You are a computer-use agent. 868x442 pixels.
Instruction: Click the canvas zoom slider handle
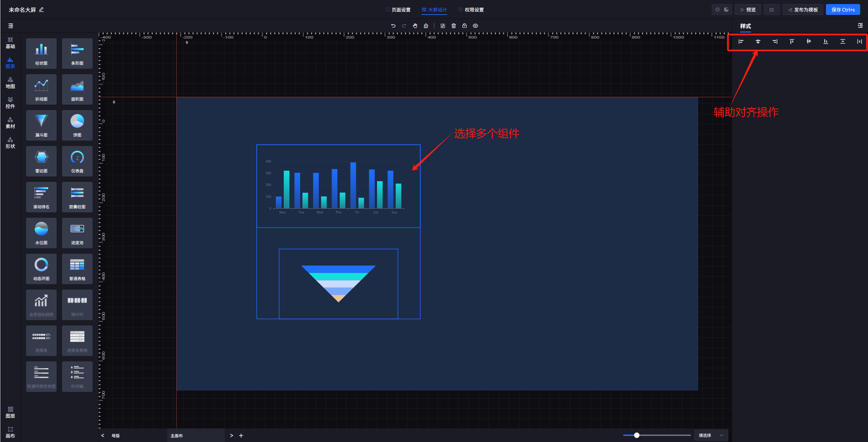click(x=637, y=435)
